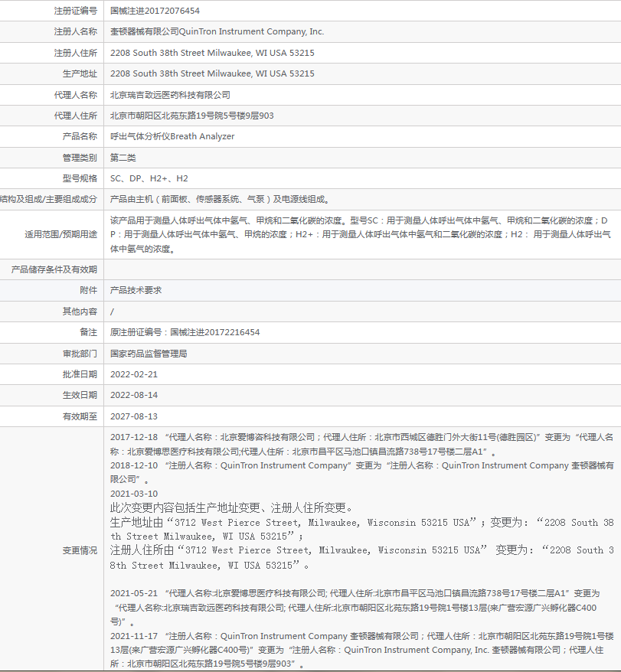Select '原注册证编号：国械注进20172216454' remark text
This screenshot has height=672, width=621.
tap(185, 333)
